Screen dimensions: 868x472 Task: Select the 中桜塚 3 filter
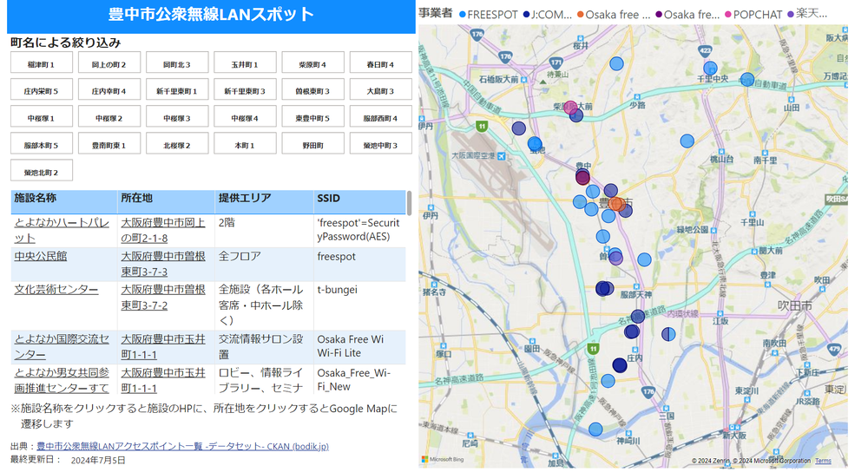click(x=177, y=117)
